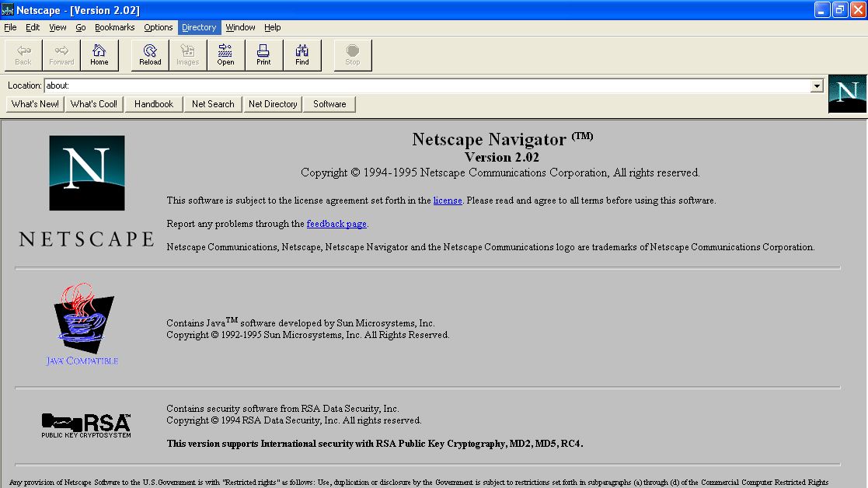Click the NETSCAPE wordmark below the logo
Viewport: 868px width, 488px height.
click(x=86, y=239)
